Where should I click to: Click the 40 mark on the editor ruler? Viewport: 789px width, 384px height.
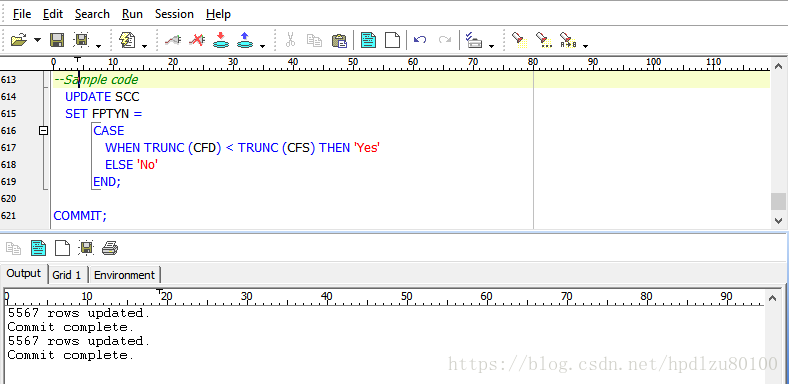tap(293, 62)
